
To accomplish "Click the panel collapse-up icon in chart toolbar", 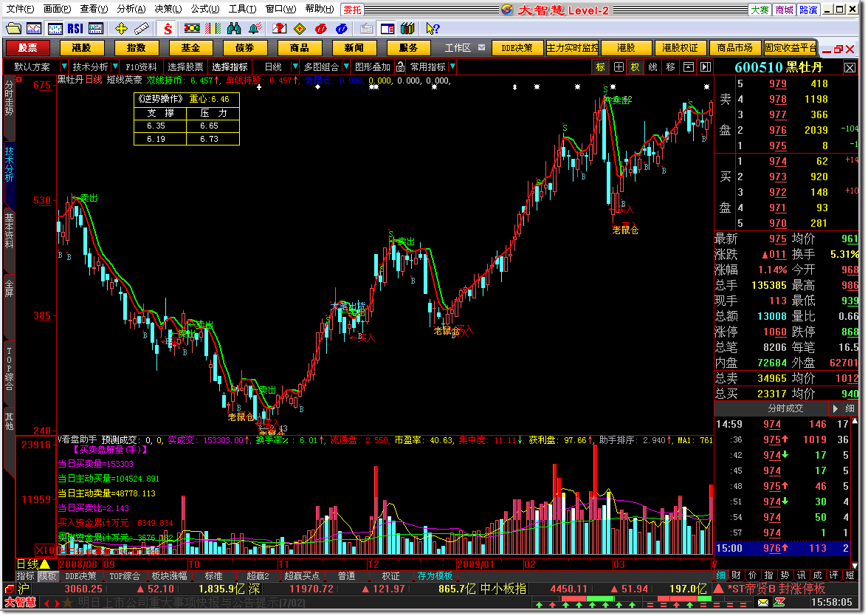I will tap(689, 67).
